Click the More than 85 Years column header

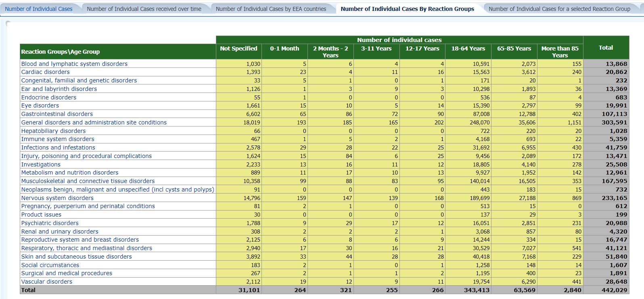tap(560, 51)
